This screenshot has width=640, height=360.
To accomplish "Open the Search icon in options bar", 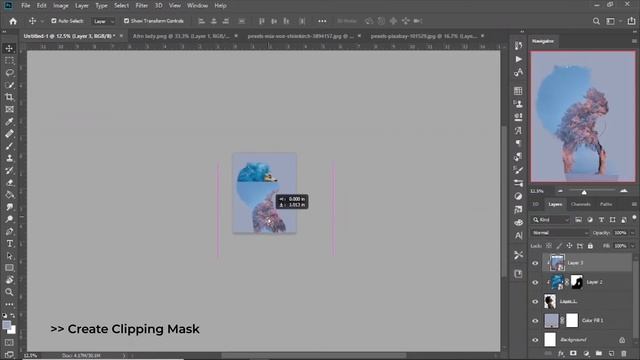I will [596, 21].
